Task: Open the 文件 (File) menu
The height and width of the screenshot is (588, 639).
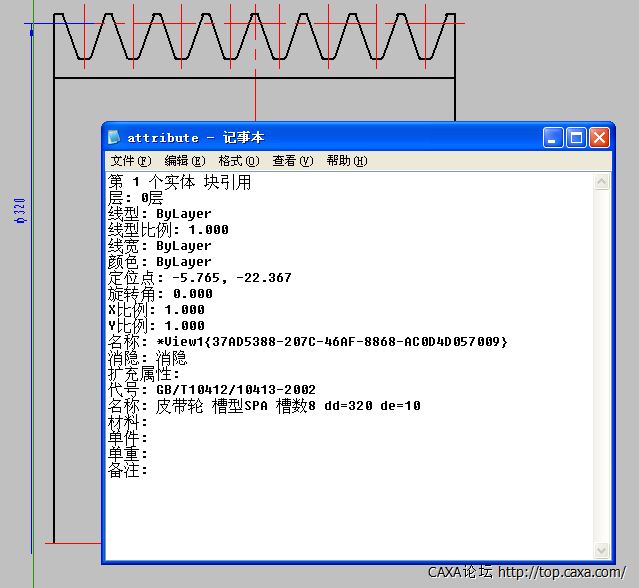Action: (x=130, y=161)
